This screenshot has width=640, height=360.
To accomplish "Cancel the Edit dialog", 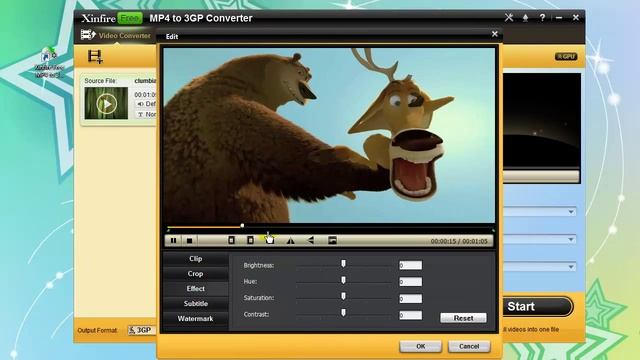I will (x=469, y=347).
